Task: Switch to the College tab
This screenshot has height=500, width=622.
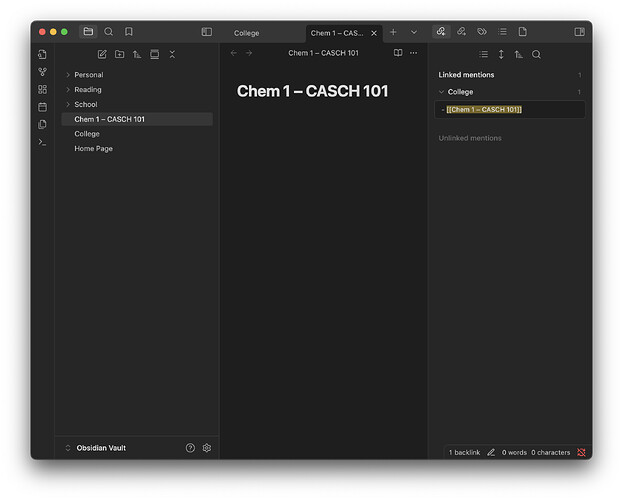Action: [246, 33]
